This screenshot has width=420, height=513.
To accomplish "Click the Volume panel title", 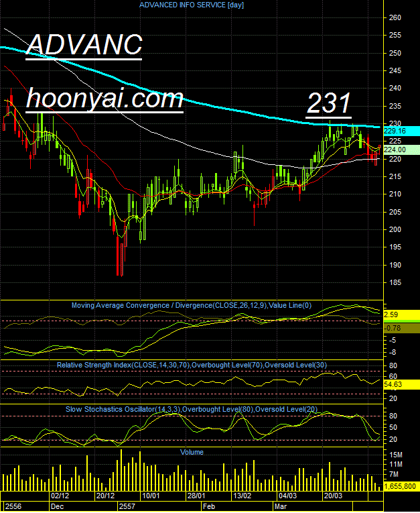I will point(192,452).
